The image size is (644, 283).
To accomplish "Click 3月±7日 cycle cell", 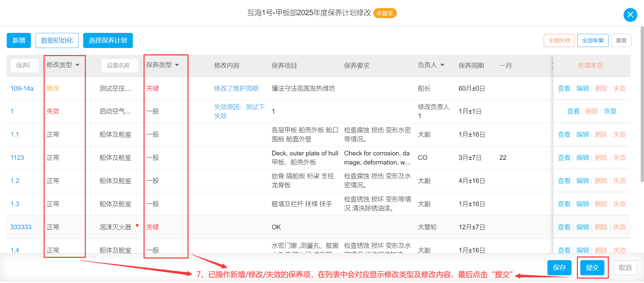I will (470, 157).
